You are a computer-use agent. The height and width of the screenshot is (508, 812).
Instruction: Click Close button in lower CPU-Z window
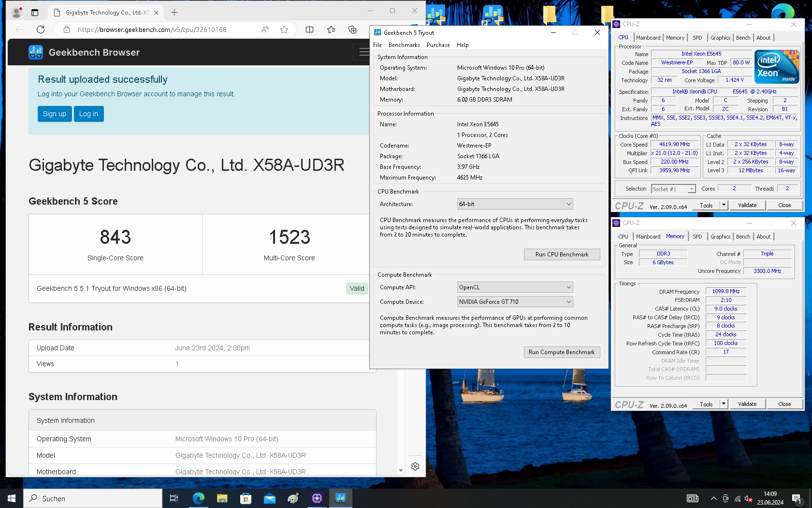pos(784,404)
